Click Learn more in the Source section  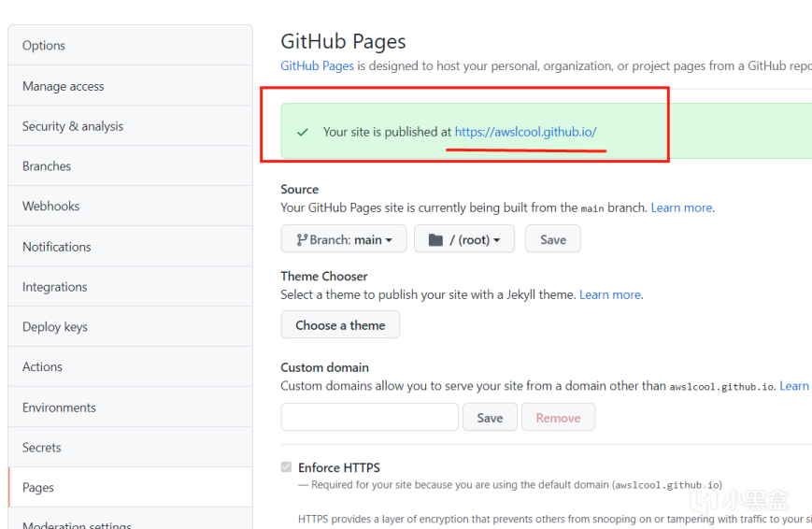(x=681, y=207)
